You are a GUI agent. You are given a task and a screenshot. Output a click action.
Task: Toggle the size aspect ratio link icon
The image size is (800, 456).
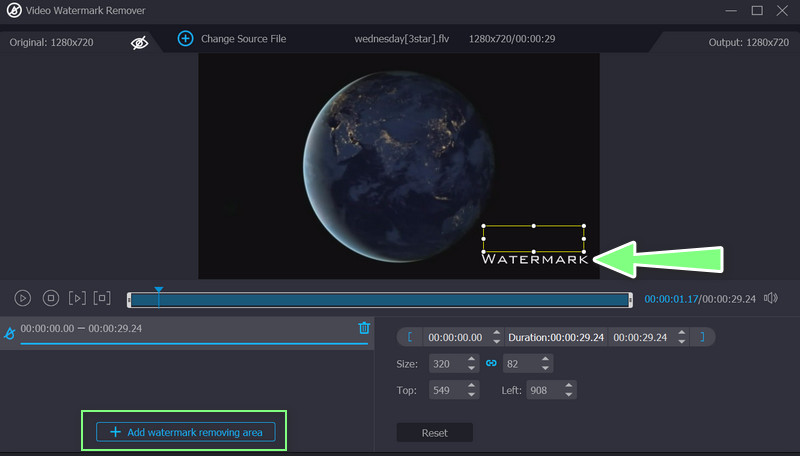click(491, 363)
